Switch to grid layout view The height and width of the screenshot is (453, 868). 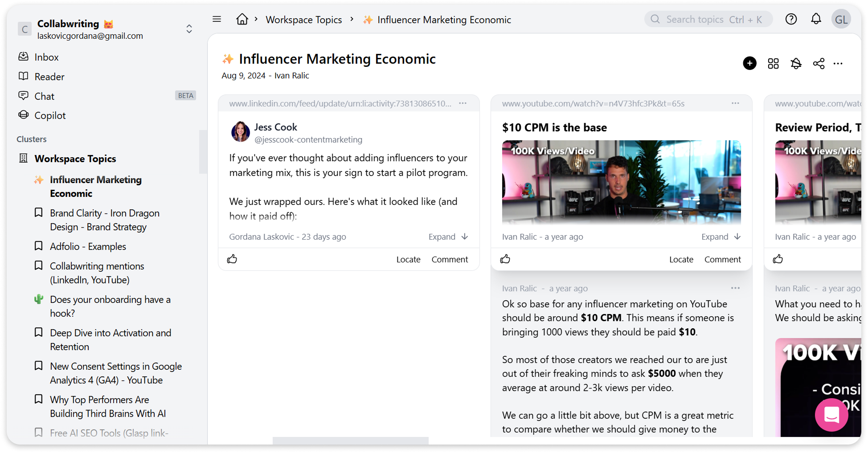pos(773,63)
